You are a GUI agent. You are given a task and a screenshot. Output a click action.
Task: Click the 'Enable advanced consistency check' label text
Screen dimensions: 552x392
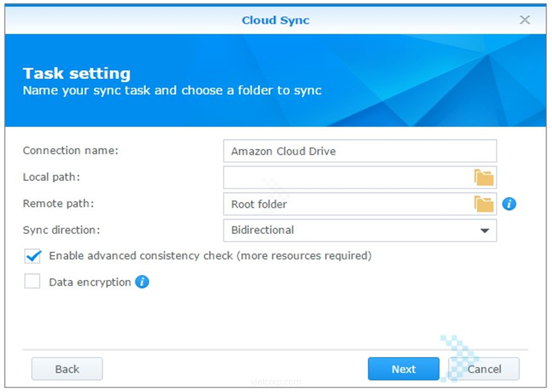(210, 256)
